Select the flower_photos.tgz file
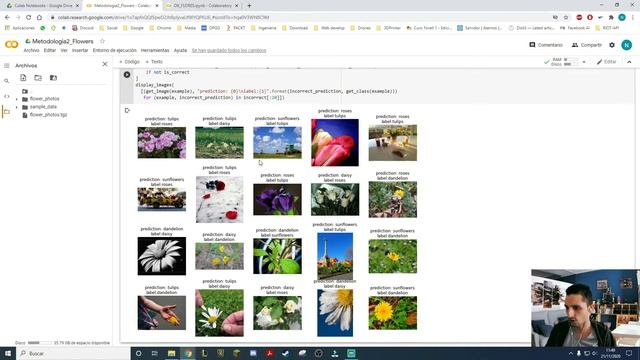 (48, 115)
